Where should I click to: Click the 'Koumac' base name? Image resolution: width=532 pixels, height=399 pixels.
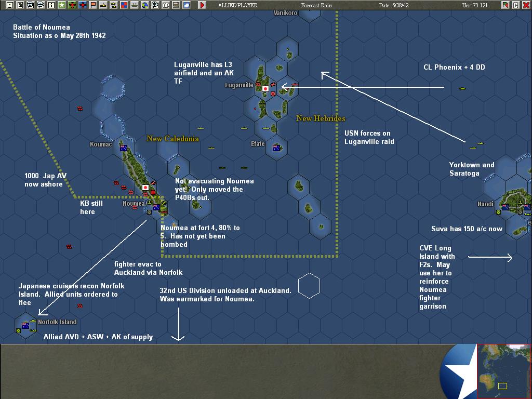tap(101, 144)
